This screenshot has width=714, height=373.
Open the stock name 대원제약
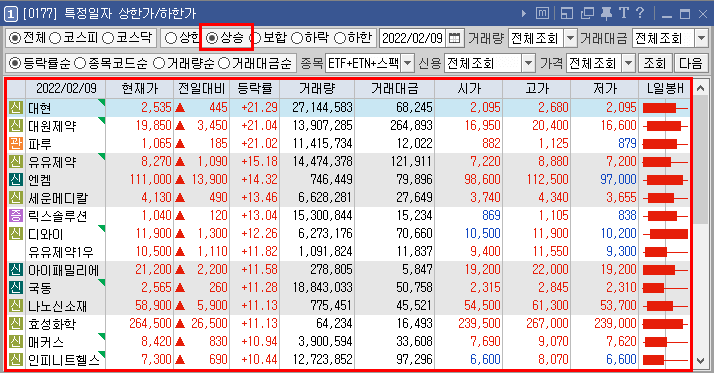(52, 126)
